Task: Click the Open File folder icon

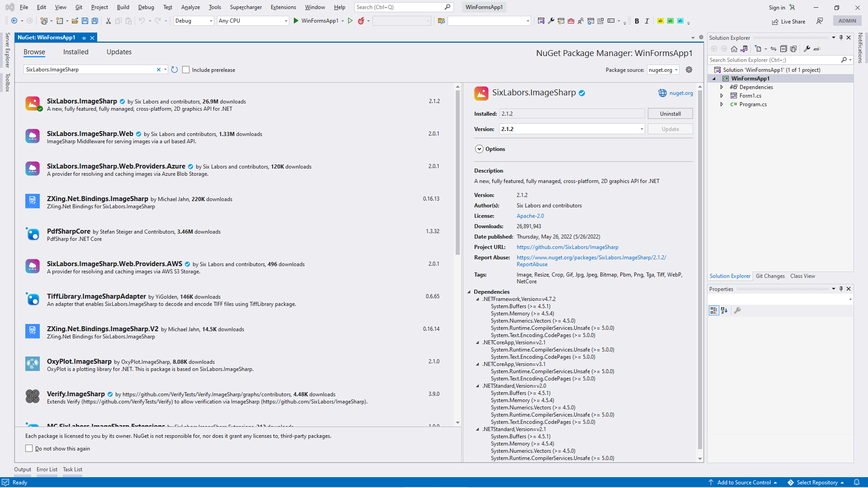Action: click(75, 21)
